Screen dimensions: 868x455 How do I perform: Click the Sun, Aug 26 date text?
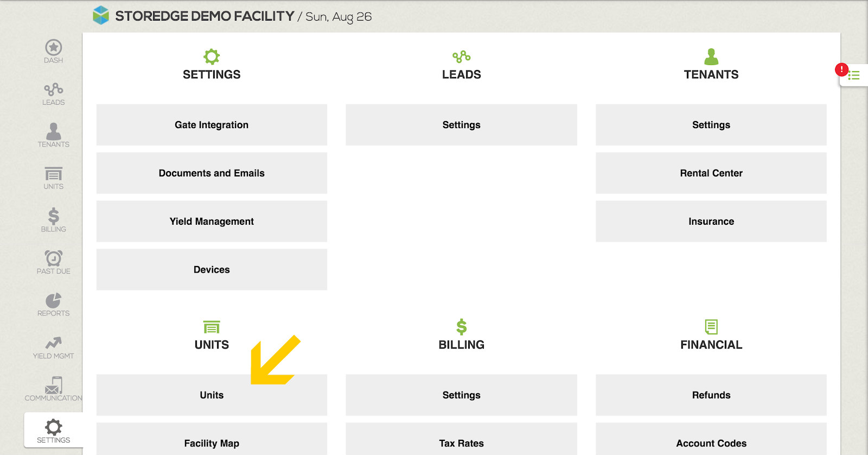(x=339, y=17)
